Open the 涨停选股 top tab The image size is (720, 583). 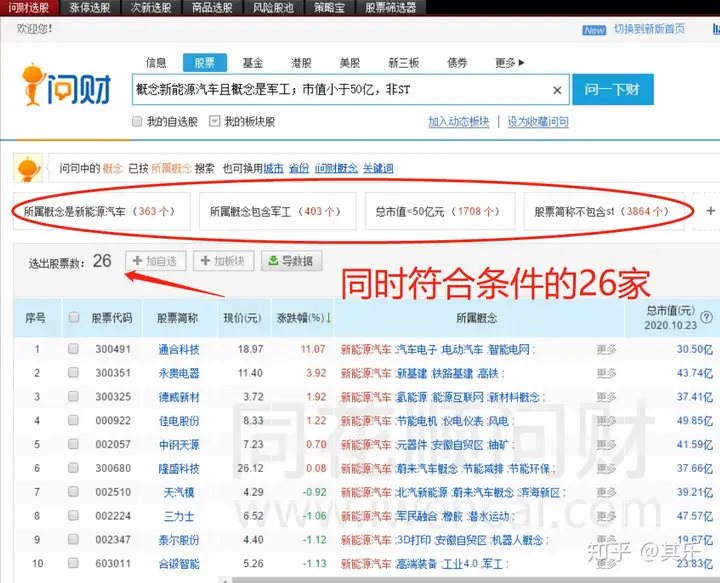(90, 7)
